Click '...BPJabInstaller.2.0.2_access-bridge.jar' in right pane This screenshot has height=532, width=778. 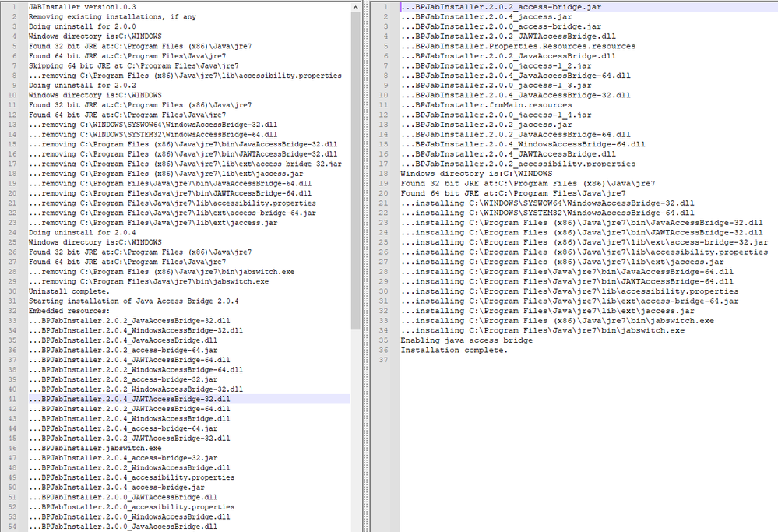click(501, 7)
